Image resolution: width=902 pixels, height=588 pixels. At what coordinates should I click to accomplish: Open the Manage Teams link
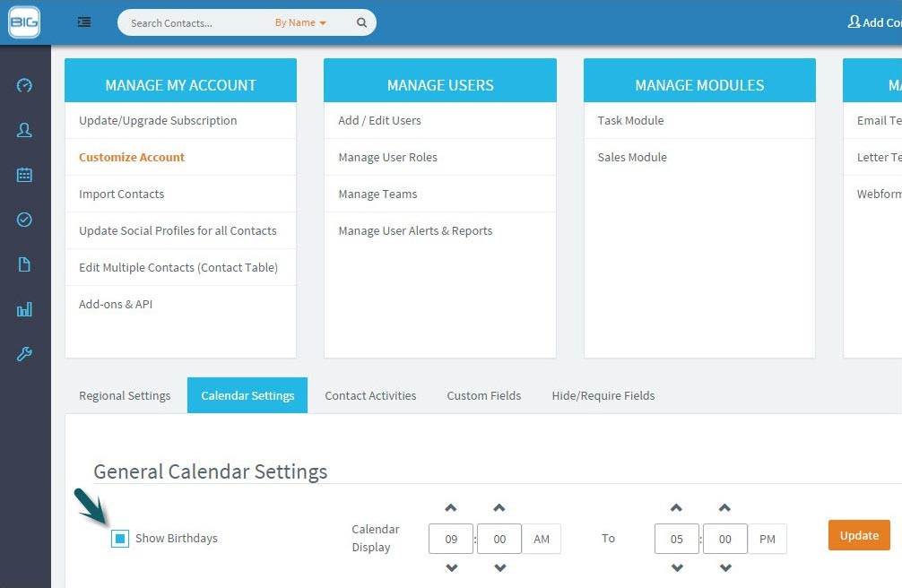378,195
